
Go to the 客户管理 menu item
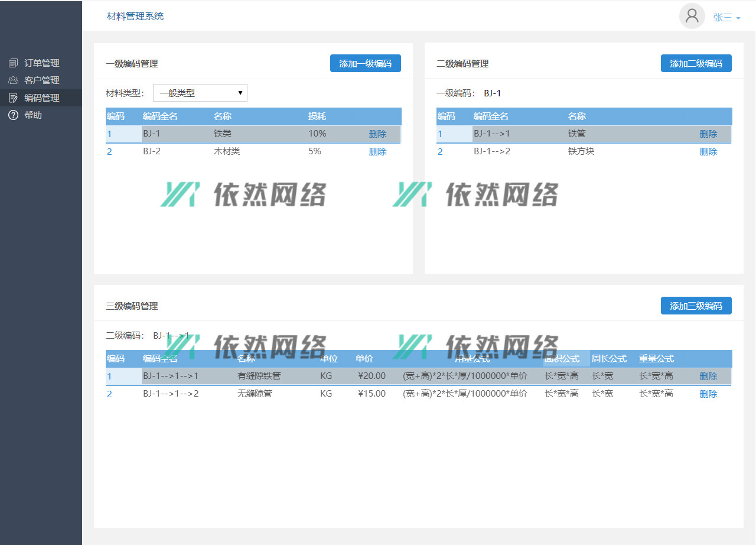click(x=41, y=80)
